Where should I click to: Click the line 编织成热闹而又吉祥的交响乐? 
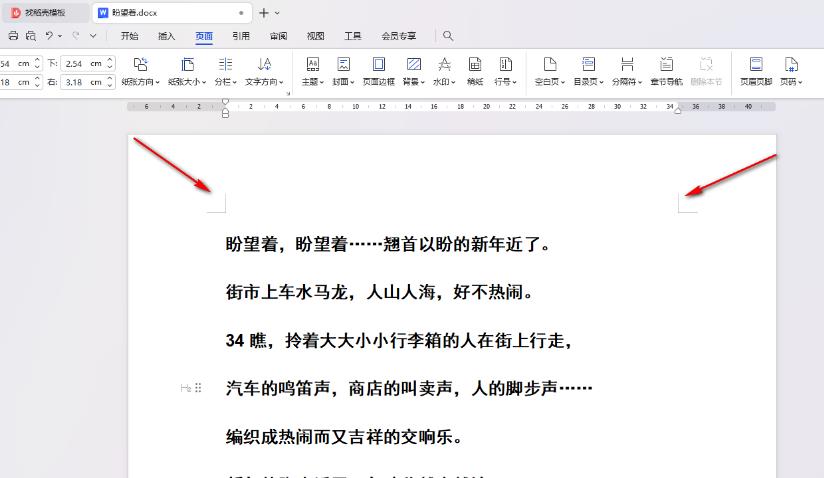pos(344,437)
